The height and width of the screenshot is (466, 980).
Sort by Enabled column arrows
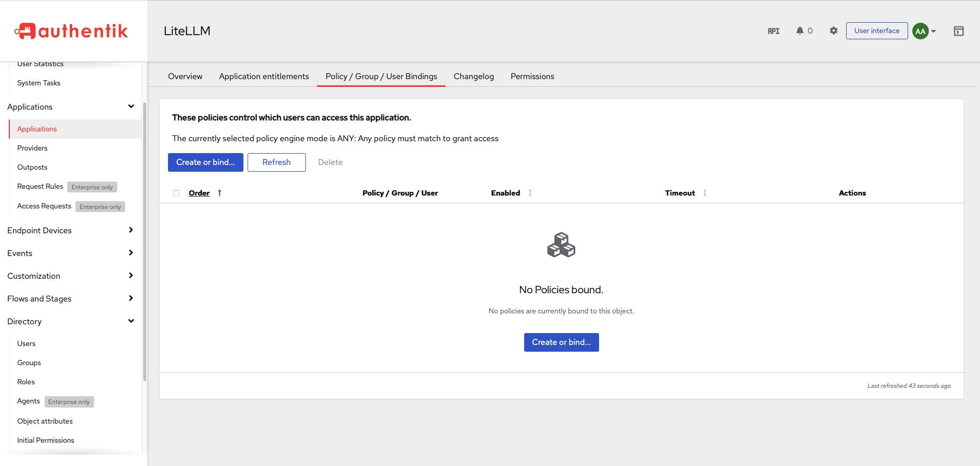530,193
